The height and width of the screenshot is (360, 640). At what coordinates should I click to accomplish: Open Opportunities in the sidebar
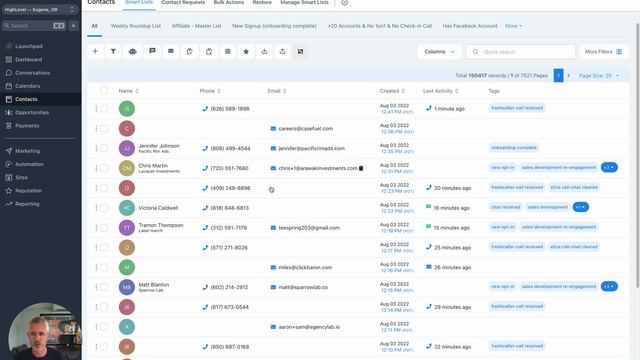coord(32,112)
